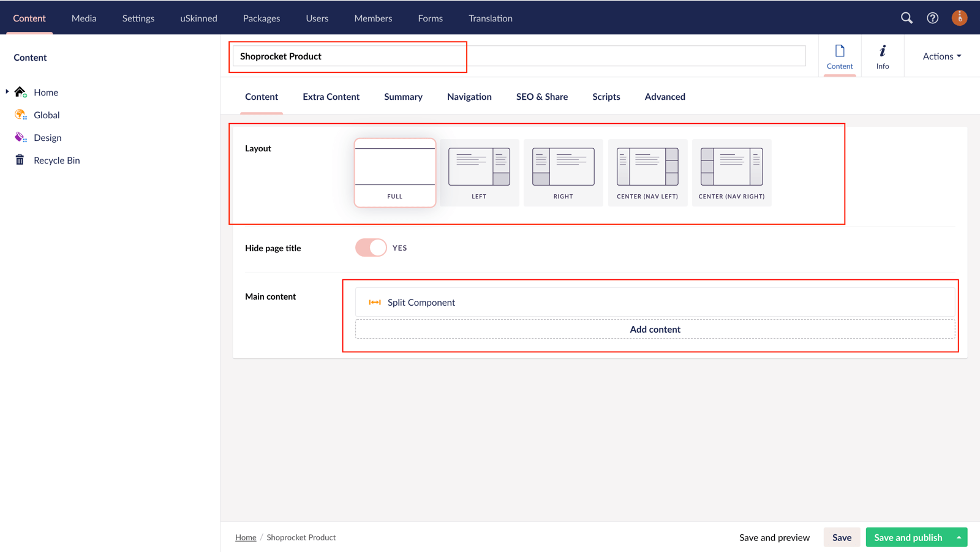The image size is (980, 552).
Task: Open the Recycle Bin
Action: click(56, 160)
